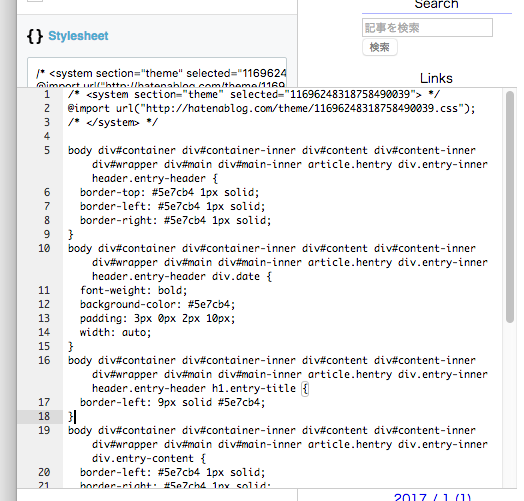Viewport: 524px width, 501px height.
Task: Click the closing brace on line 9
Action: pyautogui.click(x=71, y=234)
